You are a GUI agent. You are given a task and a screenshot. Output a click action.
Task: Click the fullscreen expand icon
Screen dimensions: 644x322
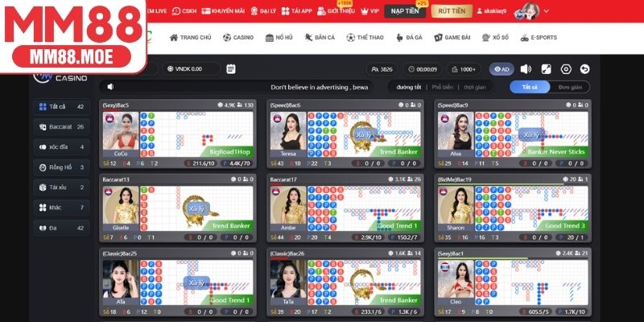click(x=546, y=69)
